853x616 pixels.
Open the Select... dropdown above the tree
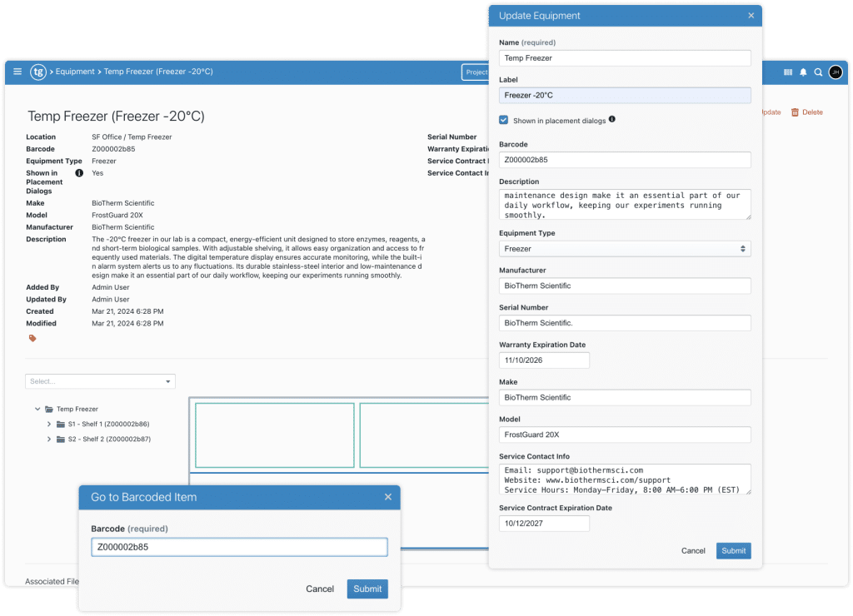pos(100,381)
